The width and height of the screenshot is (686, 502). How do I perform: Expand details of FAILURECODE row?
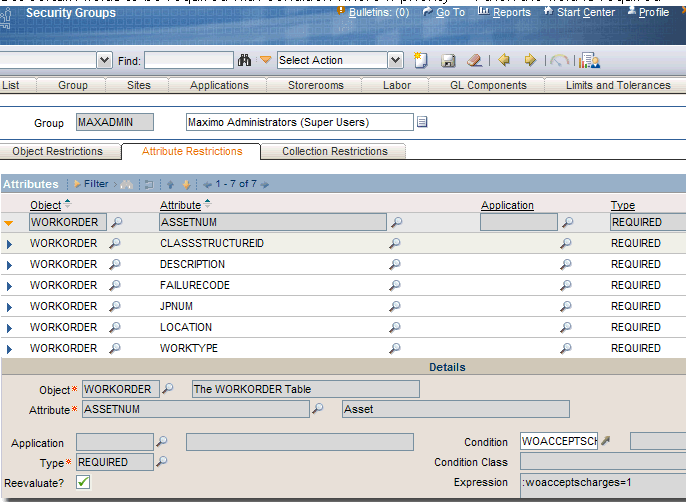(9, 286)
